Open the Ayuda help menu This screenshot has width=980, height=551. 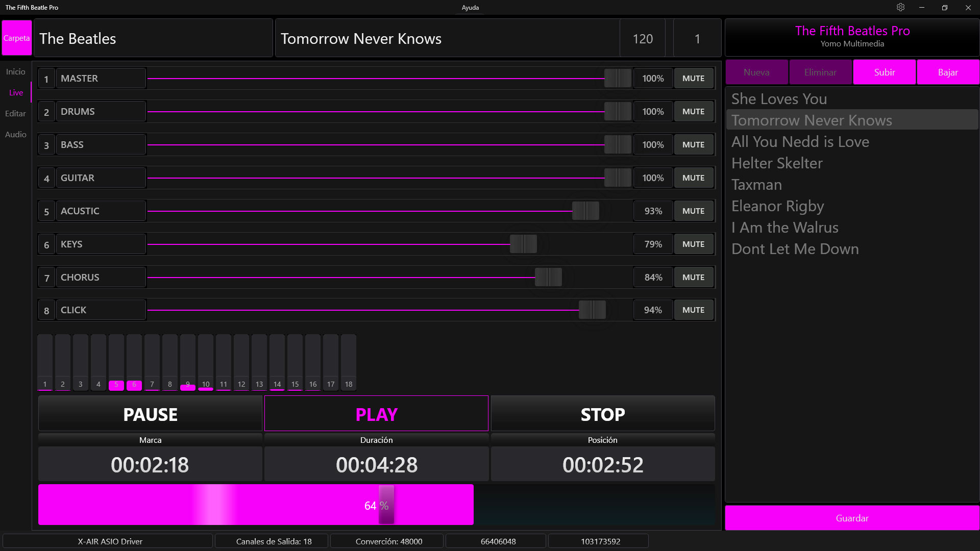click(470, 8)
